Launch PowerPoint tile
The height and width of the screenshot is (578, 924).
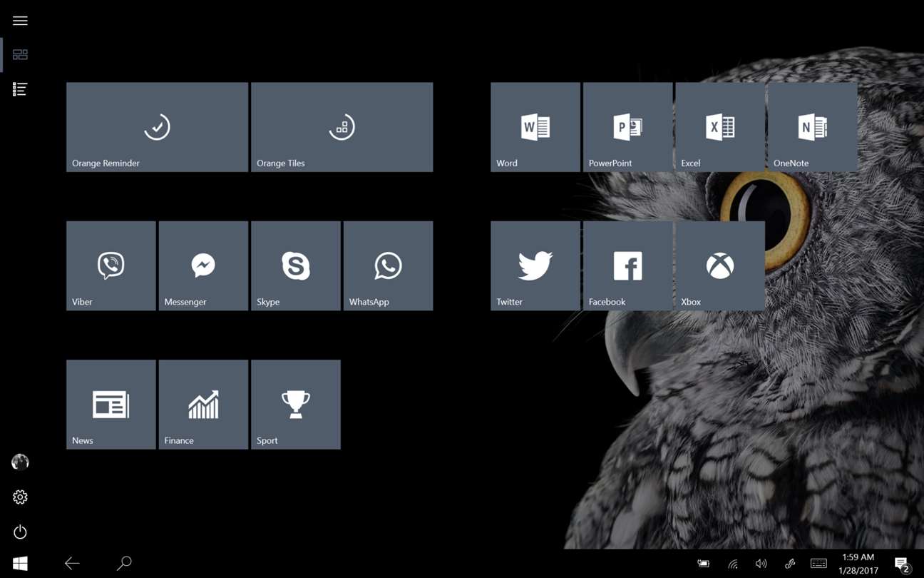click(627, 127)
